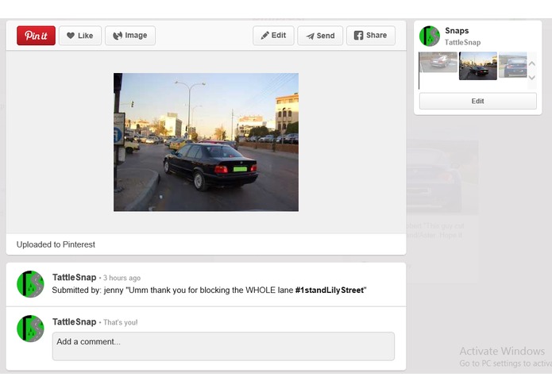Focus the Add a comment field

(223, 346)
